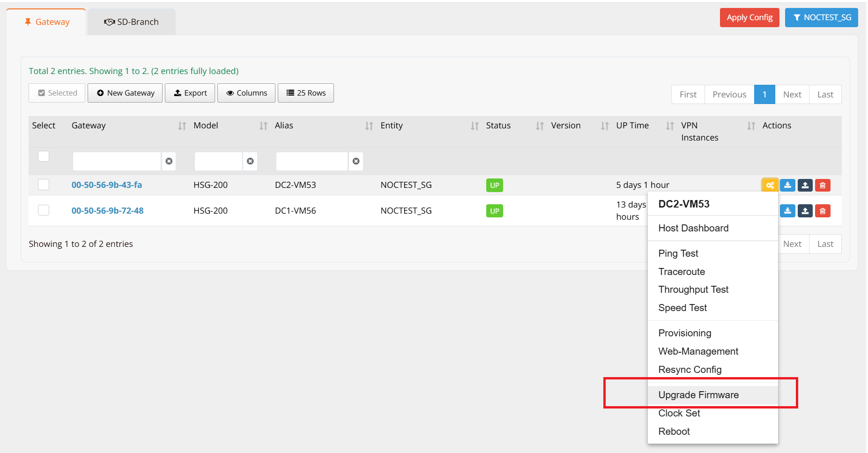The image size is (868, 453).
Task: Sort table by UP Time column
Action: pyautogui.click(x=670, y=126)
